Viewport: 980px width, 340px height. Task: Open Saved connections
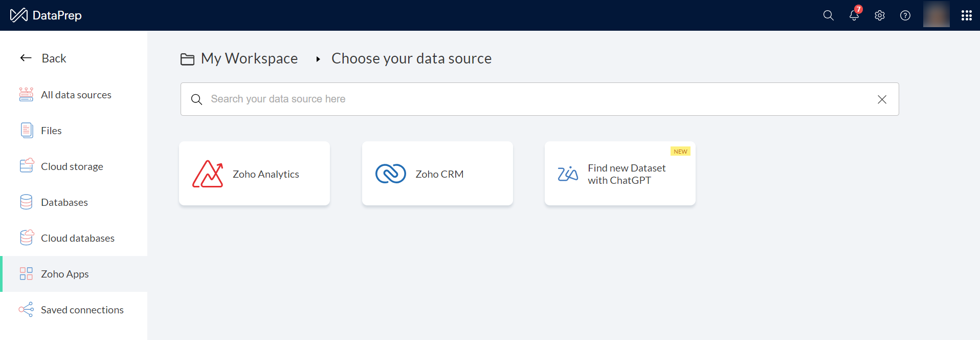(82, 310)
